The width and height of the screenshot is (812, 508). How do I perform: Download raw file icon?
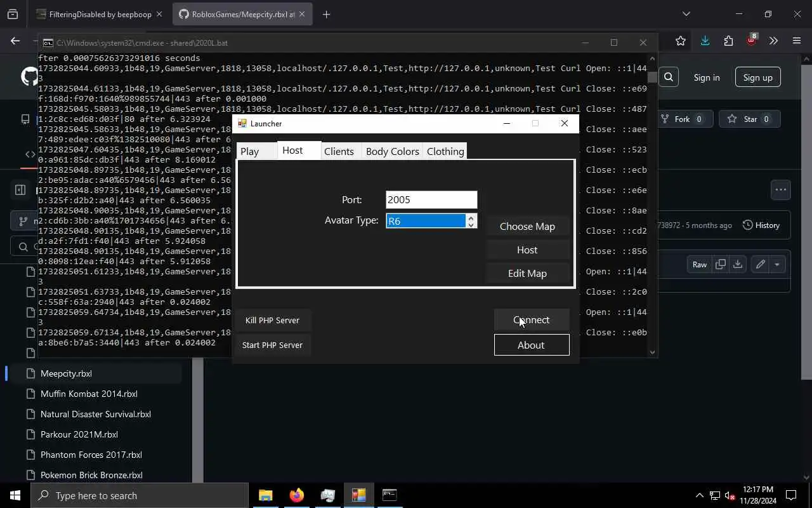click(x=738, y=264)
